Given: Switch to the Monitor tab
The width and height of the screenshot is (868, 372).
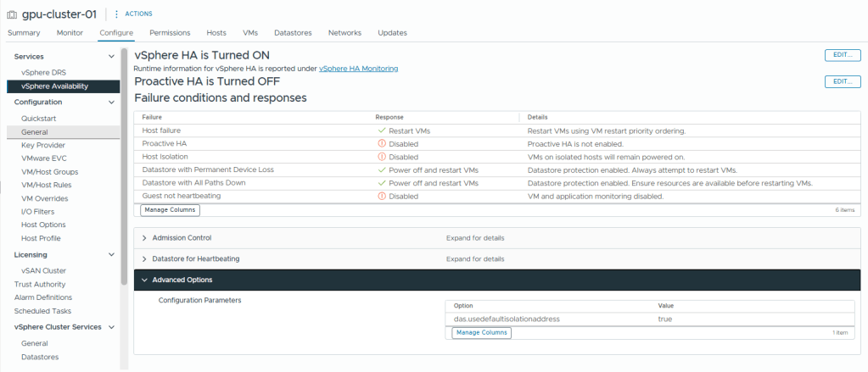Looking at the screenshot, I should [x=70, y=33].
